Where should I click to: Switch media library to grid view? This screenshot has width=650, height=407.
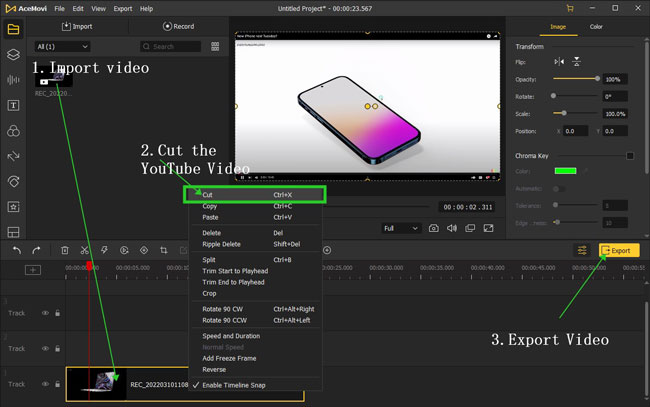coord(215,46)
